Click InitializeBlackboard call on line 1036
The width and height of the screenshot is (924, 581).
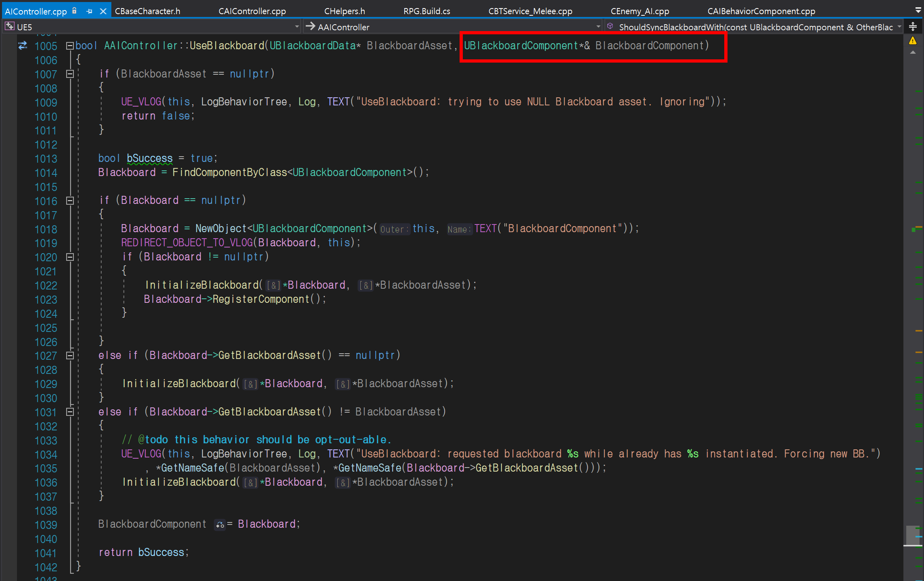point(179,482)
